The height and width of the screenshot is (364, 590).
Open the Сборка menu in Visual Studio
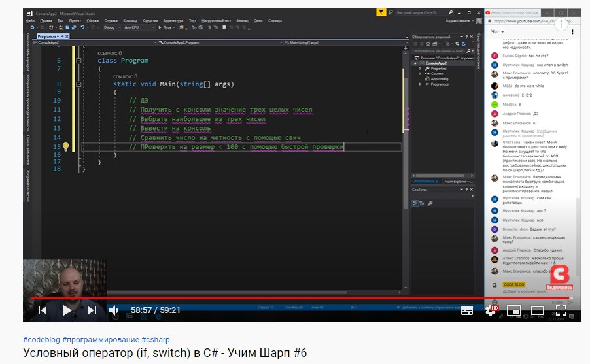pyautogui.click(x=93, y=21)
